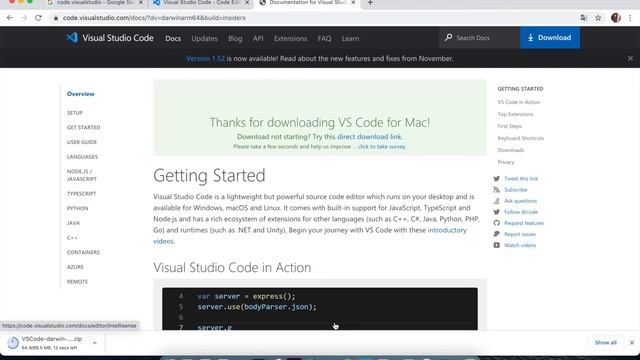Expand TYPESCRIPT section in sidebar
Screen dimensions: 640x360
81,193
